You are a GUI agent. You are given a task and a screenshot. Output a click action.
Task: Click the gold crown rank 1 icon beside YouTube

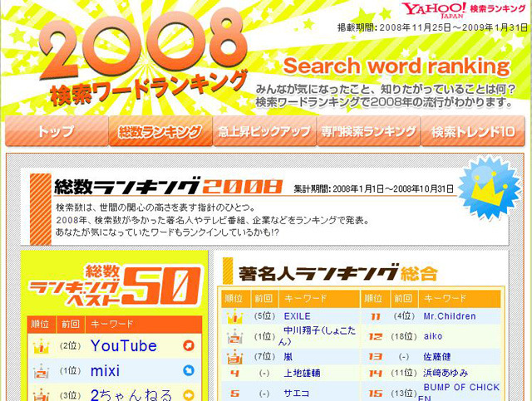pyautogui.click(x=41, y=346)
